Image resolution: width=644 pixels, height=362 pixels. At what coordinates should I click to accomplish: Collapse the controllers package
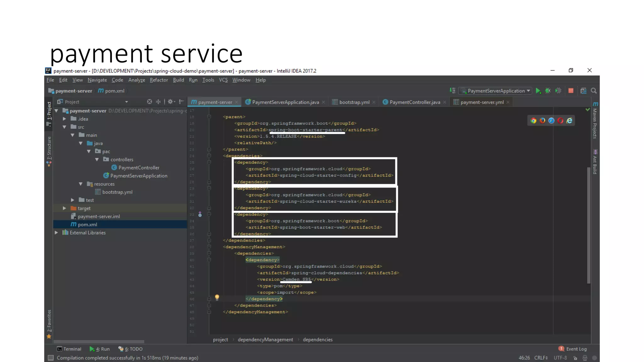click(97, 160)
